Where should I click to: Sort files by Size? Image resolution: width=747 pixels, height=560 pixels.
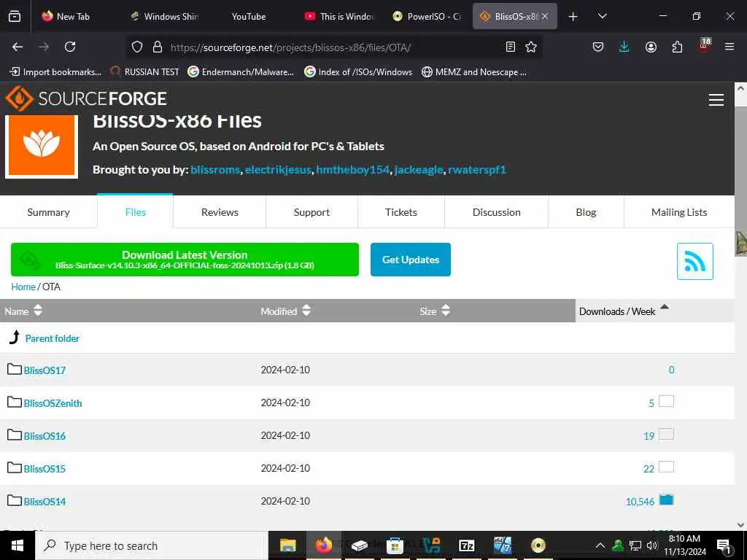[435, 311]
